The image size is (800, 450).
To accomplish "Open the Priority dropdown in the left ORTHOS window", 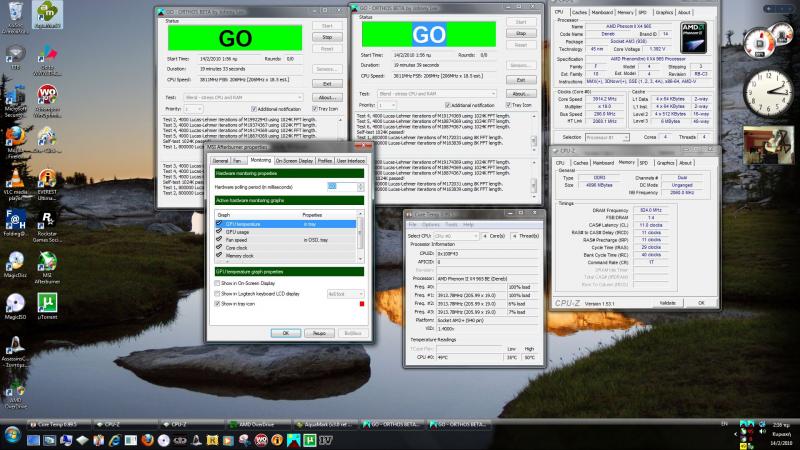I will [193, 109].
